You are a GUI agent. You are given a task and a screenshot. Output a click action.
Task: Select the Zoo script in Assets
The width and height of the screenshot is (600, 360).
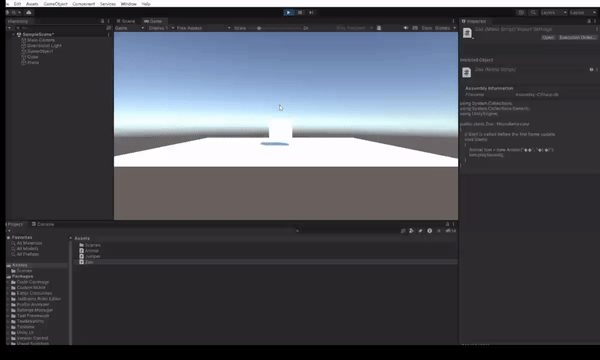[89, 262]
